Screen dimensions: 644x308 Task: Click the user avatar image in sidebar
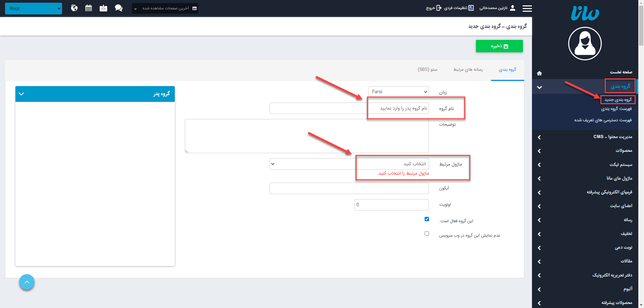pos(585,44)
